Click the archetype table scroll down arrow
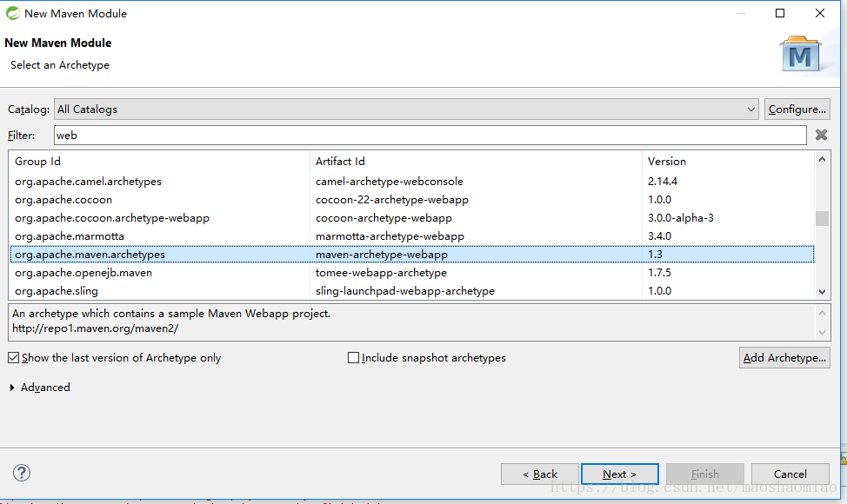 coord(822,292)
